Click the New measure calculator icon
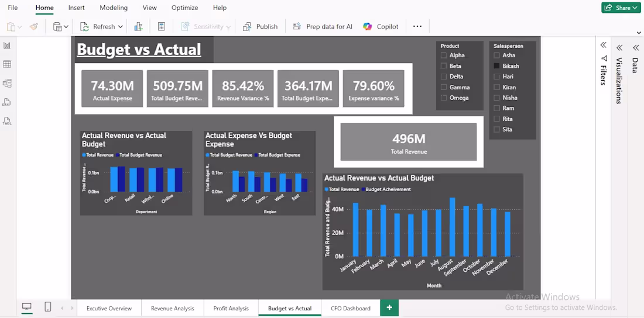The width and height of the screenshot is (644, 318). pos(162,27)
